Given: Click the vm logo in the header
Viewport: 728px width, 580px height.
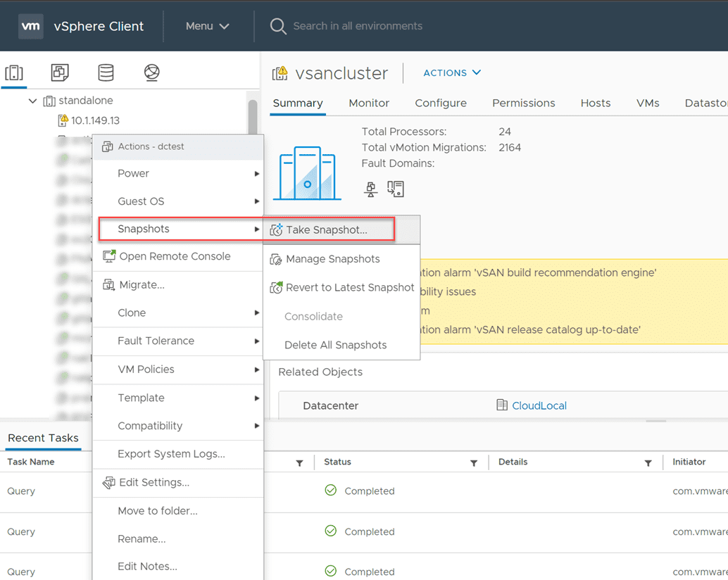Looking at the screenshot, I should click(x=30, y=26).
